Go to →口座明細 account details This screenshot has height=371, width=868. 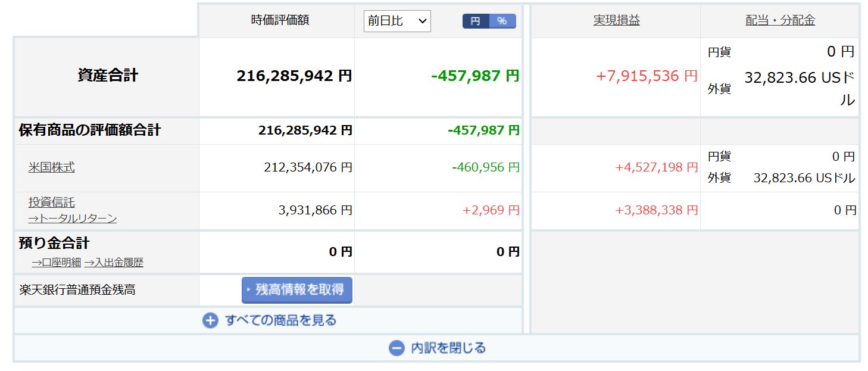coord(56,262)
